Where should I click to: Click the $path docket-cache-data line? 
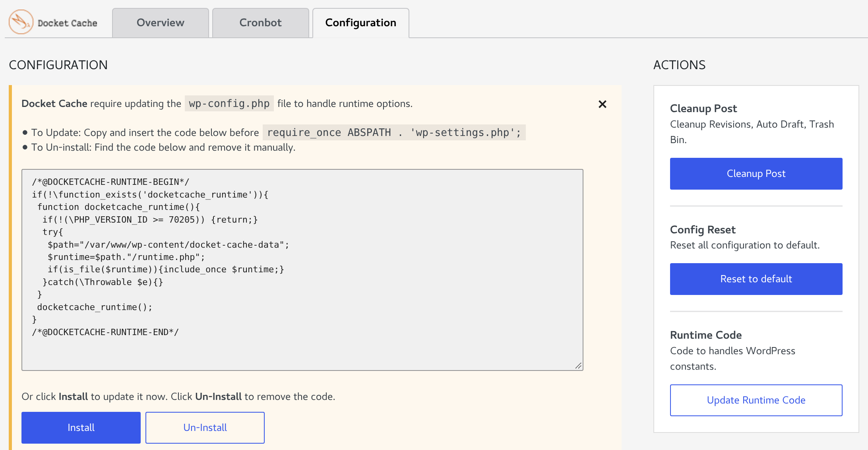coord(169,245)
